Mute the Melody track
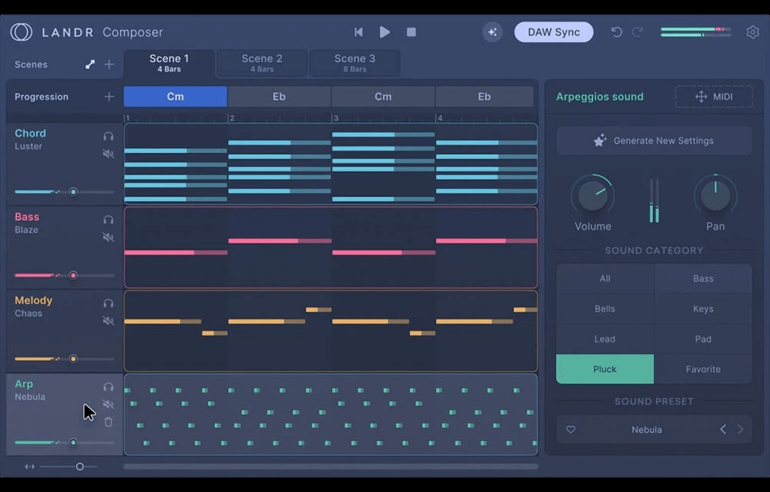Screen dimensions: 770x492 point(108,321)
